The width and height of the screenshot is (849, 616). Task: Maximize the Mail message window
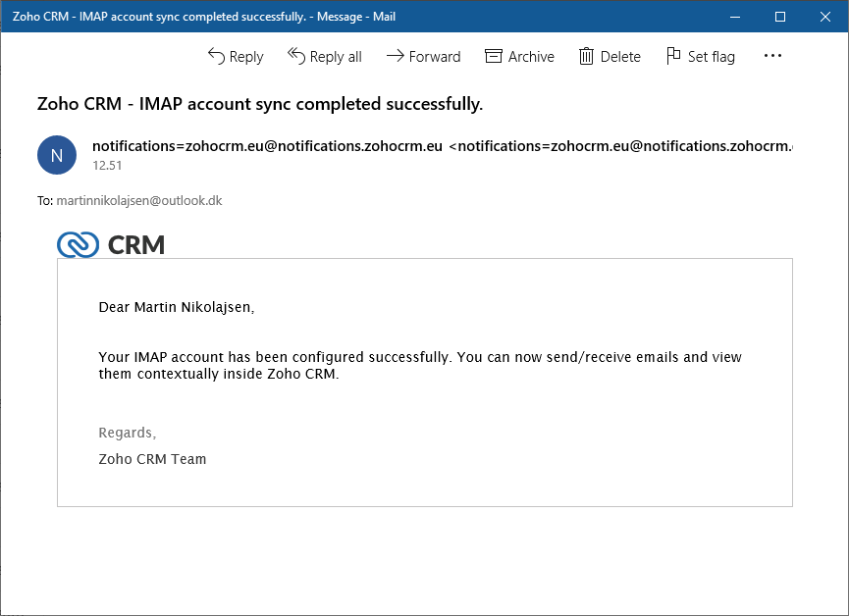[x=780, y=17]
